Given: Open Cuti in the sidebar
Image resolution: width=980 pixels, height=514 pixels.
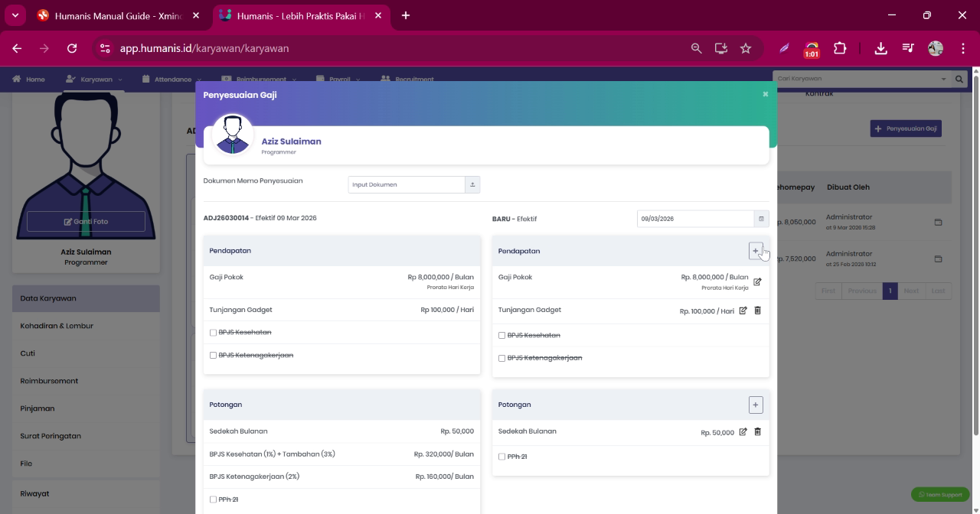Looking at the screenshot, I should pos(86,353).
